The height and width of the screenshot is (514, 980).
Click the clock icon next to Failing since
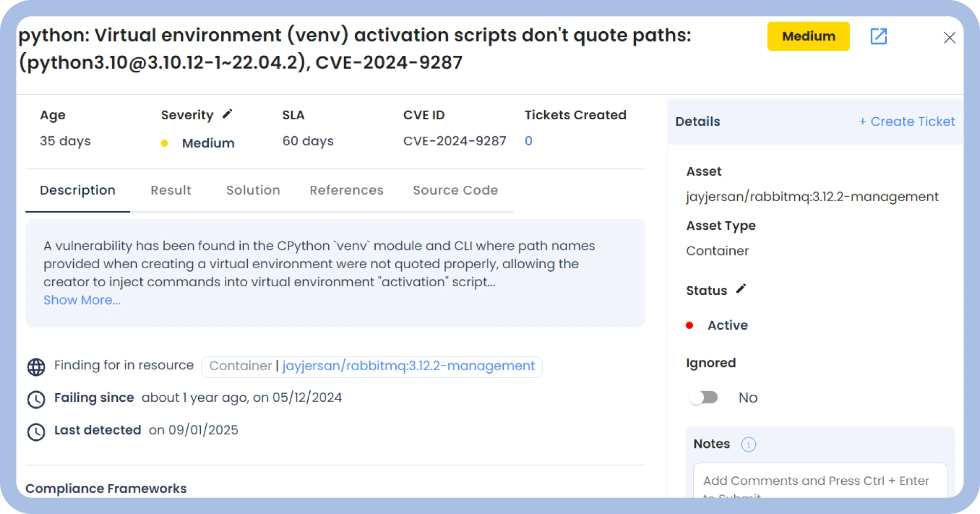coord(36,399)
